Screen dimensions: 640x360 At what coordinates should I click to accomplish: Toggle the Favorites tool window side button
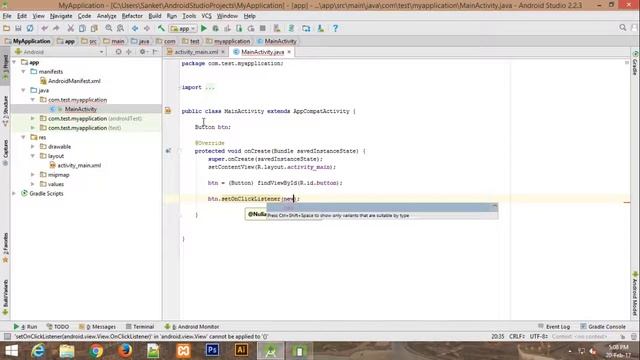pos(5,247)
